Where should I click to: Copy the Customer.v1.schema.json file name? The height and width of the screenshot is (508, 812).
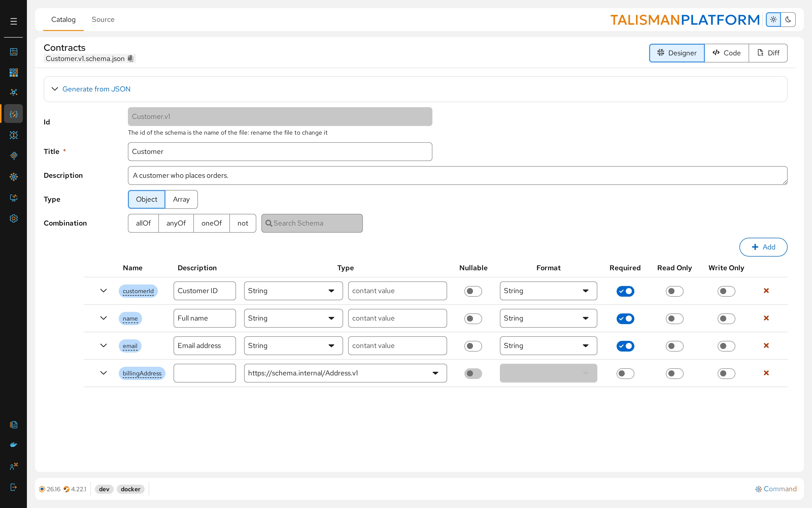point(130,58)
